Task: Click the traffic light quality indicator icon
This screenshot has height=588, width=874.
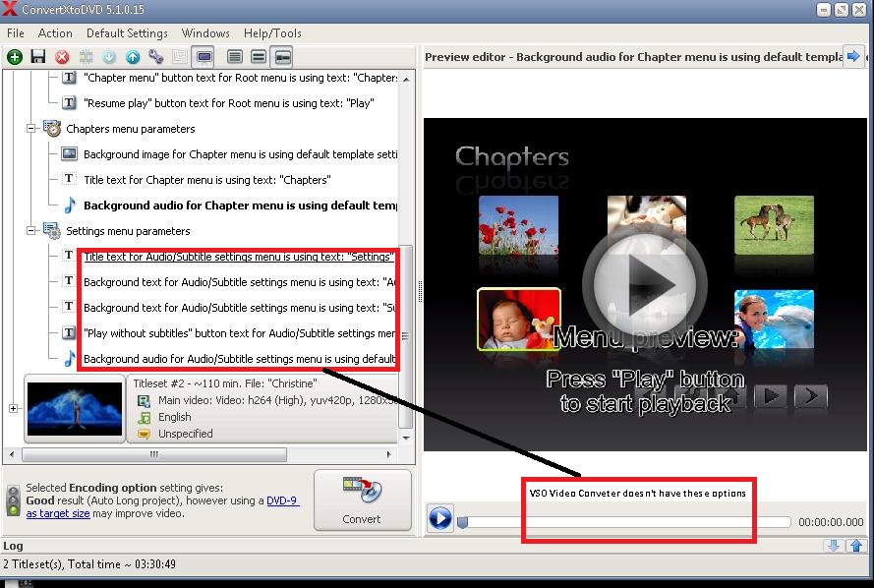Action: pyautogui.click(x=12, y=500)
